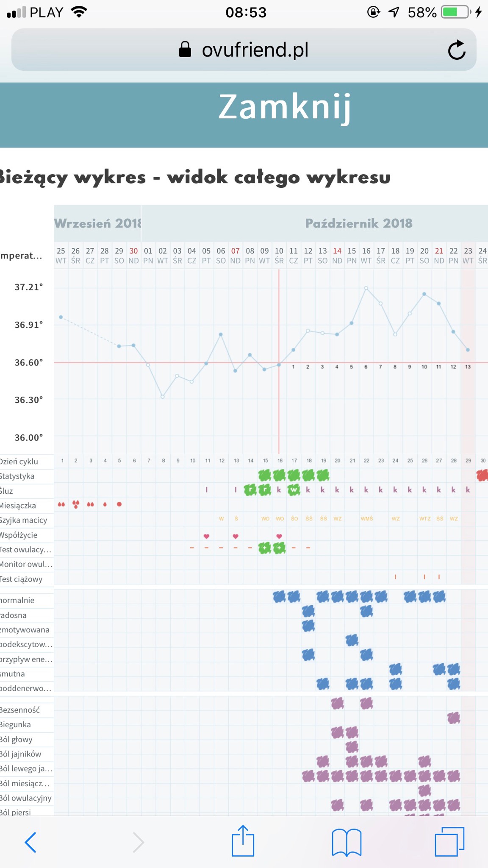The height and width of the screenshot is (868, 488).
Task: Tap the Test ciążowy row label
Action: coord(22,579)
